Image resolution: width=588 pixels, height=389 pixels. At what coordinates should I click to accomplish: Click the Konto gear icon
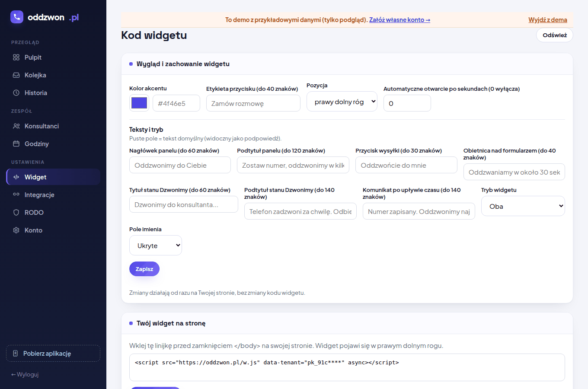tap(16, 230)
